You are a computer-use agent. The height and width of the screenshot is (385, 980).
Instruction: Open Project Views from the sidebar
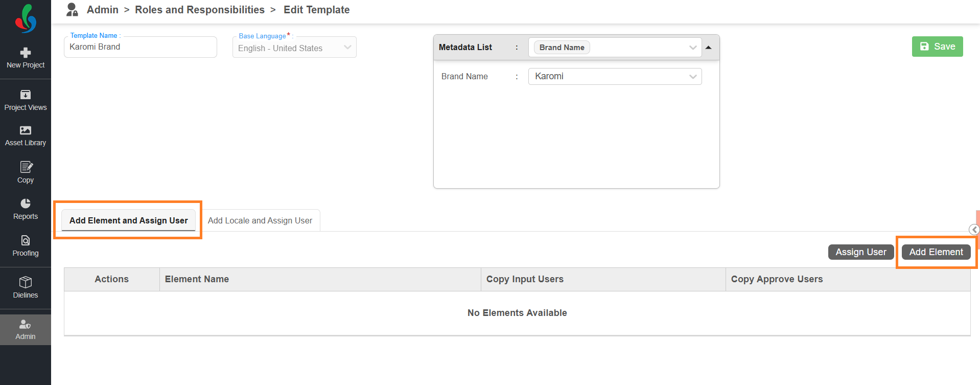(26, 95)
